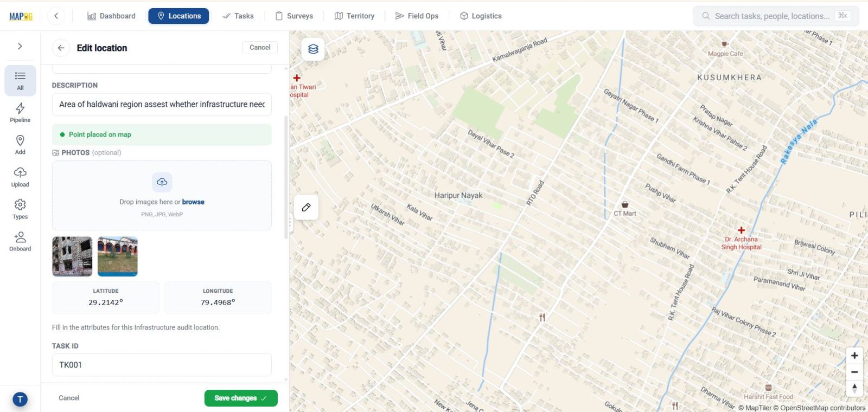Screen dimensions: 868x412
Task: Click the bottom Cancel button
Action: pos(69,398)
